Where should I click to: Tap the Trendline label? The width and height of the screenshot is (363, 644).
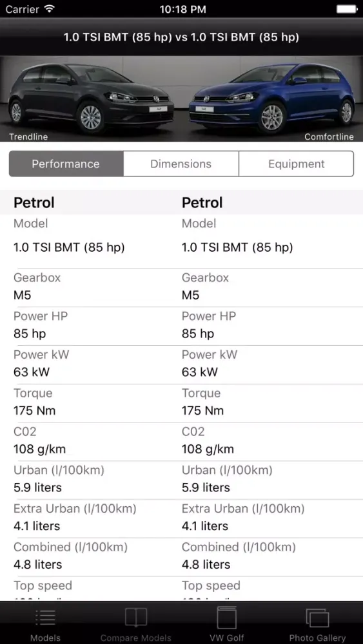click(28, 137)
